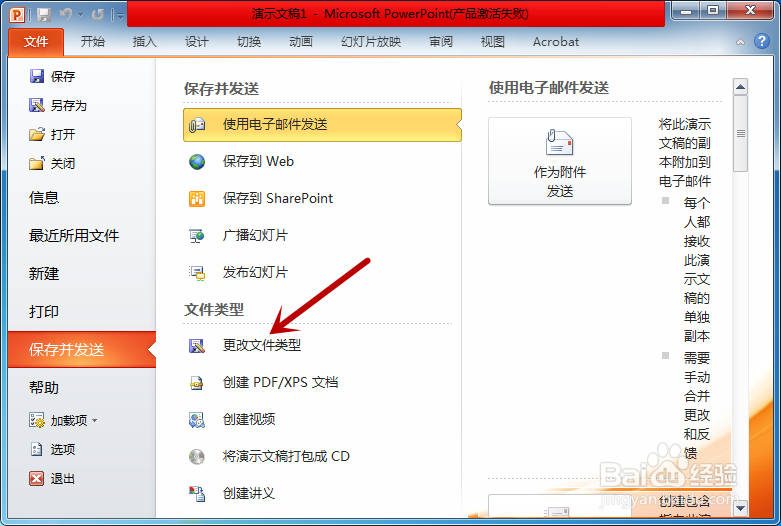Click the 保存到 SharePoint icon

pyautogui.click(x=197, y=198)
